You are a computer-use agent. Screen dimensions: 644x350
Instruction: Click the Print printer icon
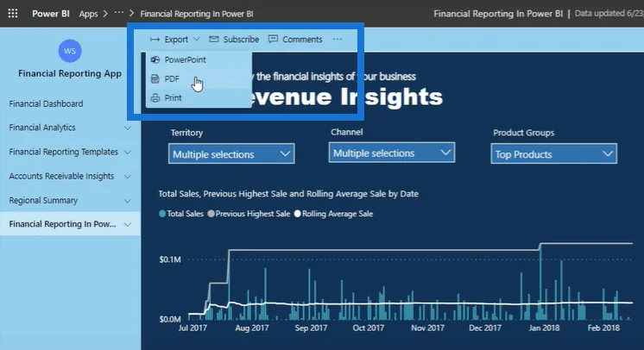coord(155,97)
